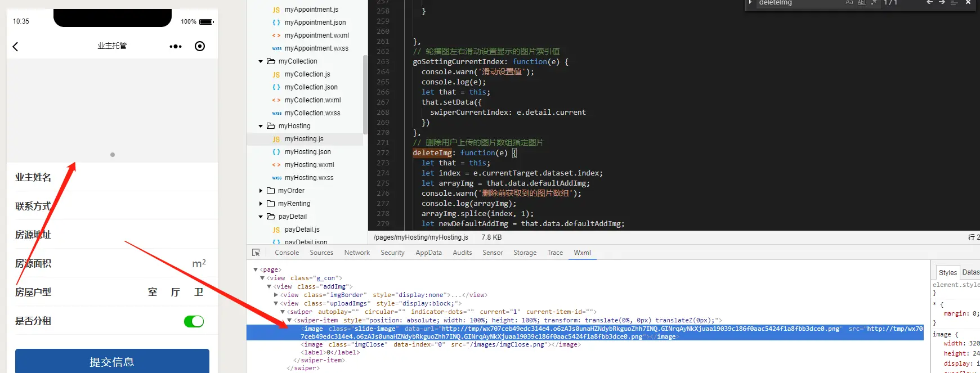Viewport: 980px width, 373px height.
Task: Collapse the payDetail folder
Action: point(261,217)
